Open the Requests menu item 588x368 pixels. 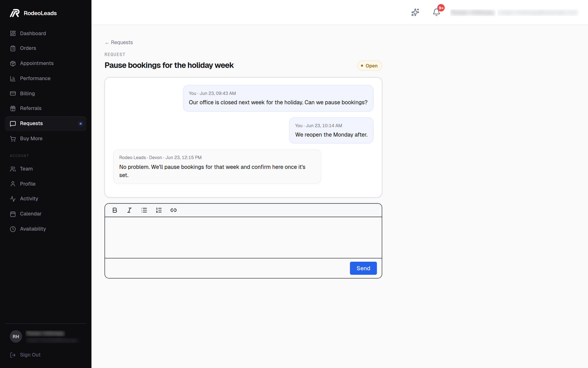46,124
